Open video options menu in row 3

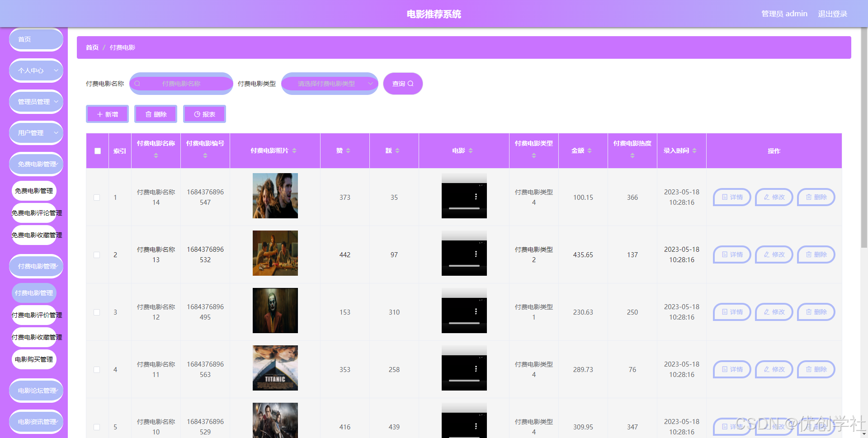[x=476, y=311]
